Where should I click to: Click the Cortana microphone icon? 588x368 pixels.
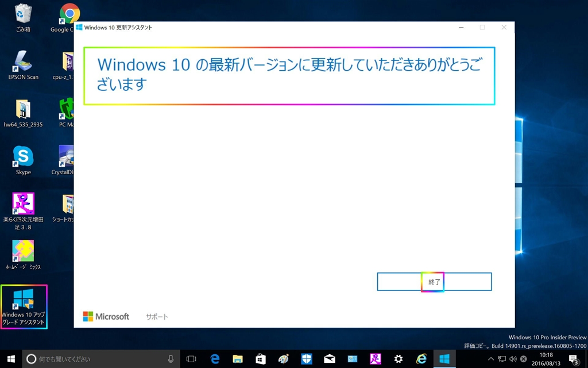tap(171, 359)
